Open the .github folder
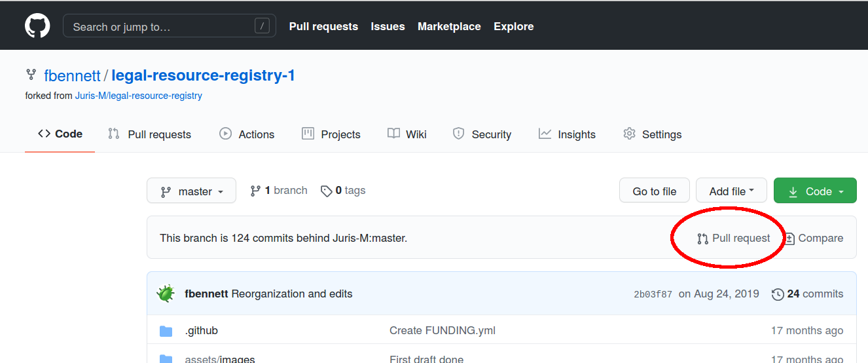The width and height of the screenshot is (868, 363). tap(201, 331)
